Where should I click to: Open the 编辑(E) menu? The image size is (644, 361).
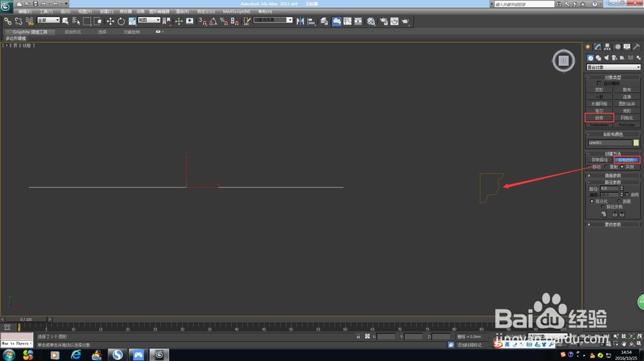coord(24,12)
